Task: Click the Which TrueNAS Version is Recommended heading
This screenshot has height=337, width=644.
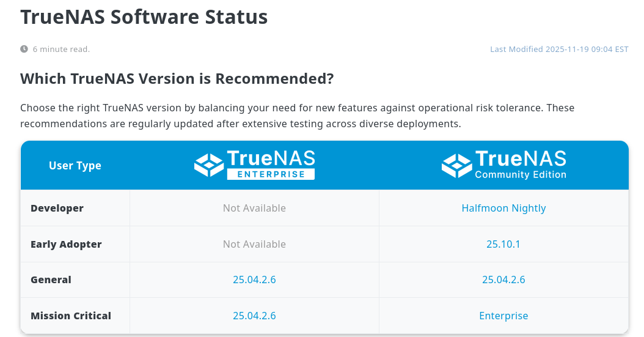Action: pos(177,78)
